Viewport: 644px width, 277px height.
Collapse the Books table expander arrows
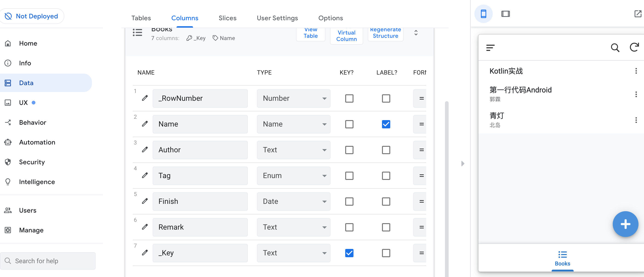click(416, 33)
